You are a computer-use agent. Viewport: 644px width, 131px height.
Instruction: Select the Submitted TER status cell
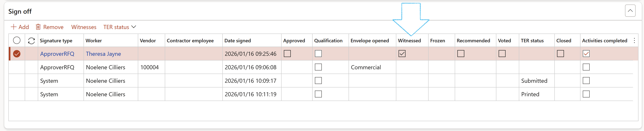(x=534, y=81)
